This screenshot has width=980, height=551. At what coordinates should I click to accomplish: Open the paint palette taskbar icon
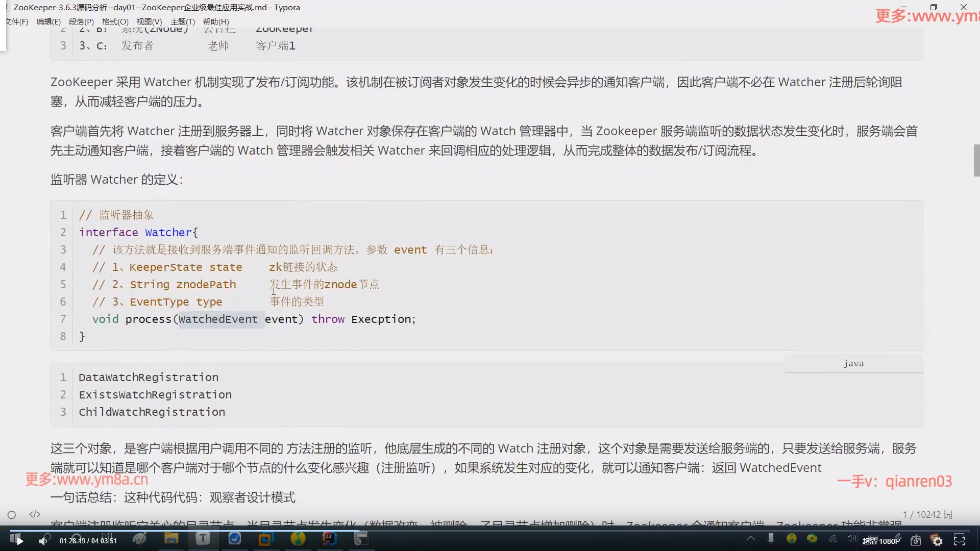point(139,538)
